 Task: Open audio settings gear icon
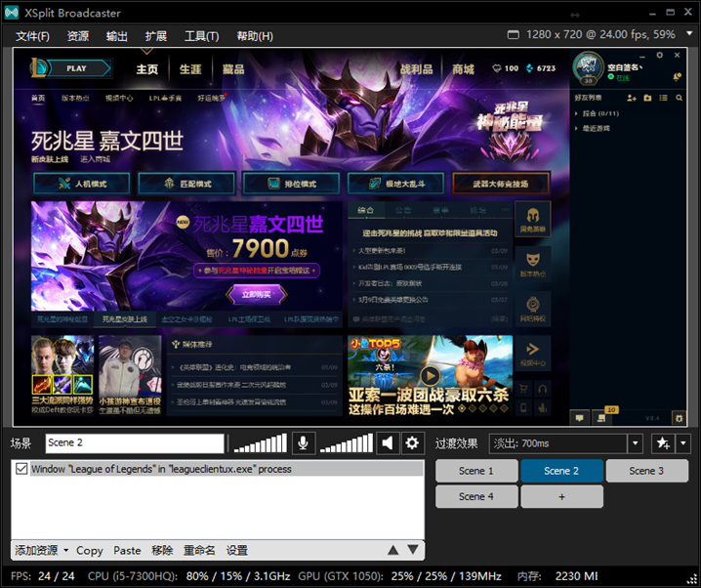[x=412, y=443]
